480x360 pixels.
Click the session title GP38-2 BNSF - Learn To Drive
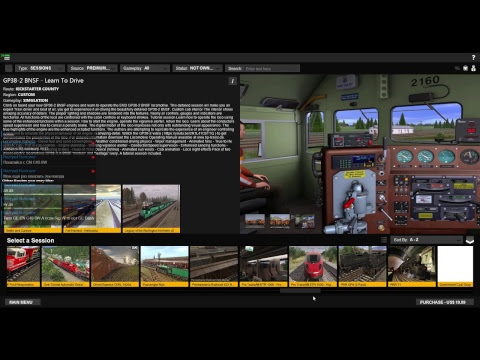pos(43,81)
